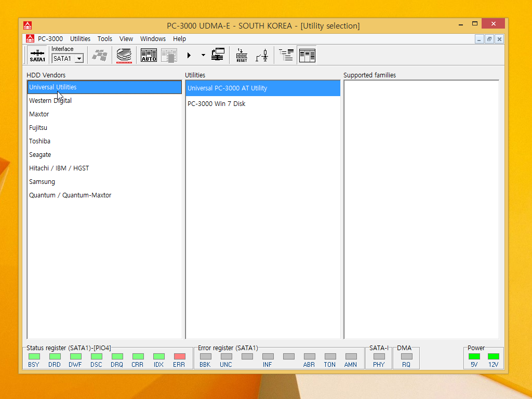Click the SATA1 port toolbar icon
Viewport: 532px width, 399px height.
pyautogui.click(x=37, y=55)
